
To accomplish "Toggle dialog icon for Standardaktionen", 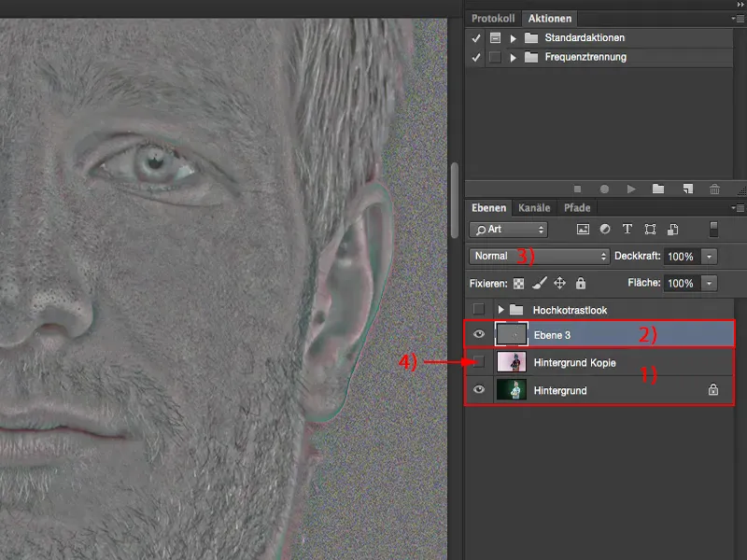I will (496, 37).
